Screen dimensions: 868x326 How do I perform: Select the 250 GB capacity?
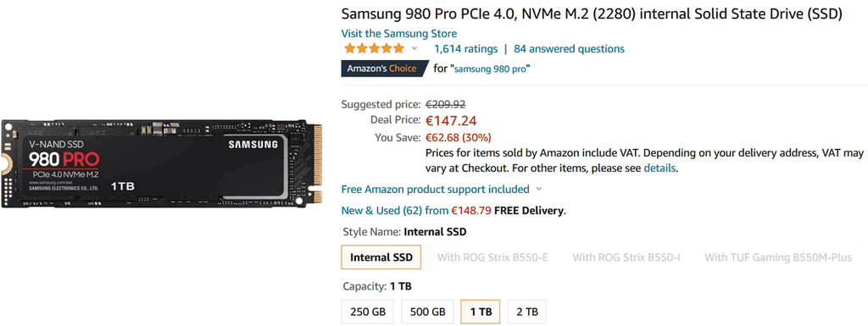(368, 312)
